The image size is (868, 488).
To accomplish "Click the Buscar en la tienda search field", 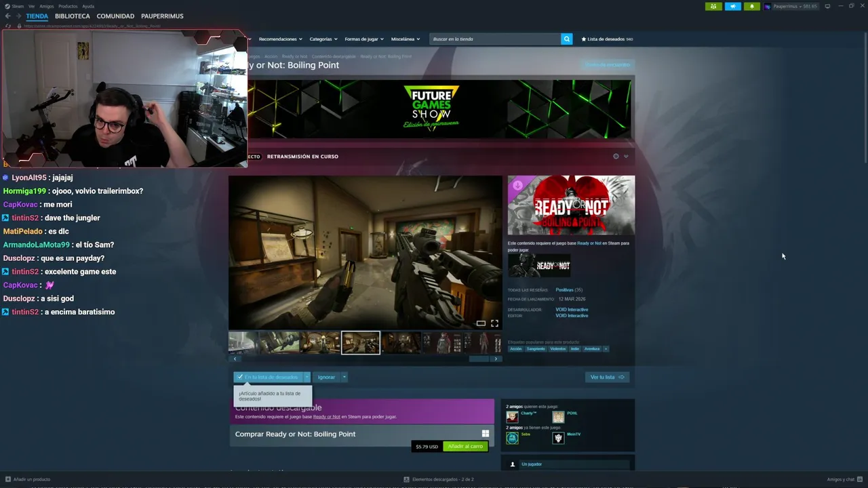I will coord(495,39).
